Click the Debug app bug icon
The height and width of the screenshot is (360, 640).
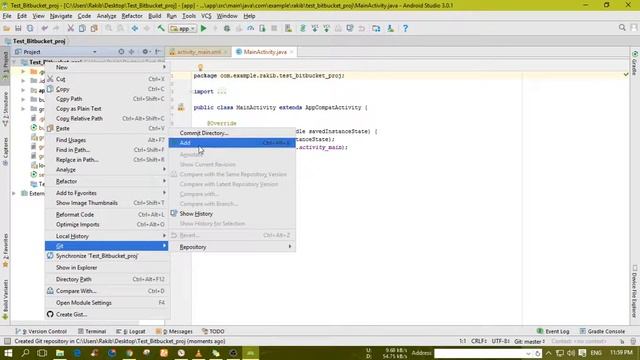point(227,29)
